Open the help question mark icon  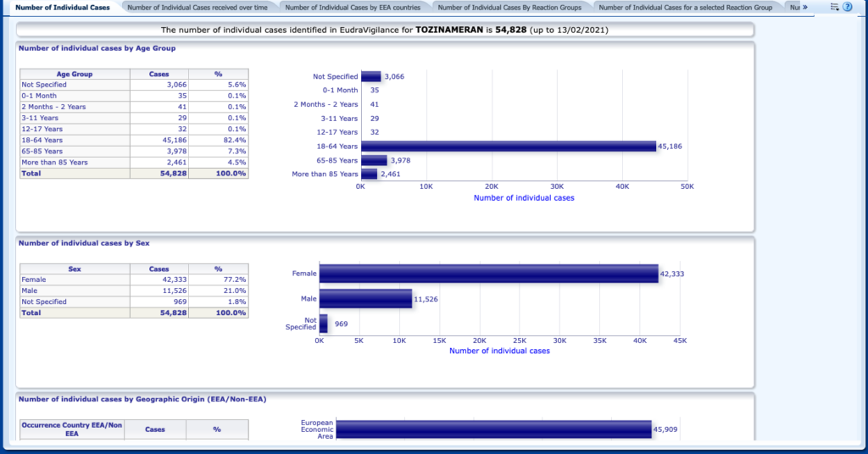(x=847, y=7)
